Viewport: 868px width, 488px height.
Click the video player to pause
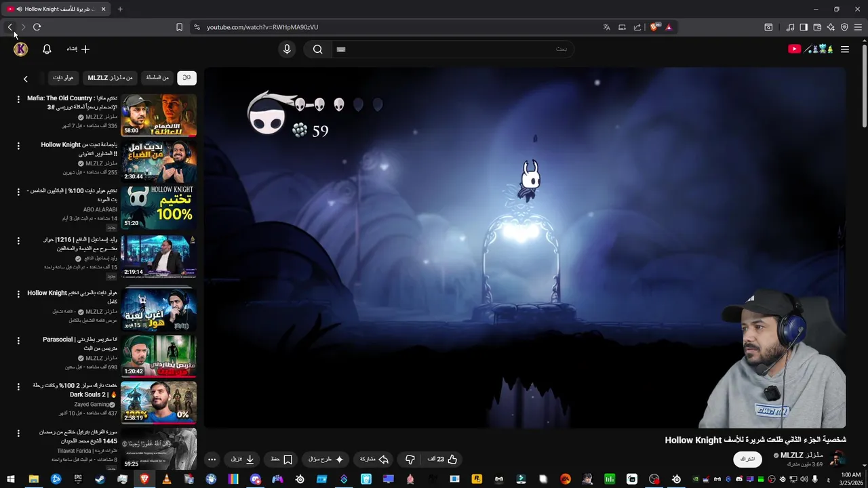point(525,248)
